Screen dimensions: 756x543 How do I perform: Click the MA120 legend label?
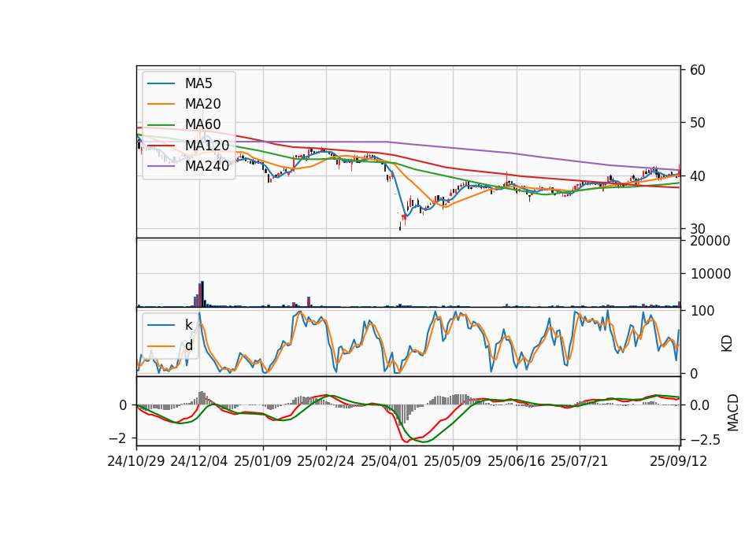[x=207, y=145]
